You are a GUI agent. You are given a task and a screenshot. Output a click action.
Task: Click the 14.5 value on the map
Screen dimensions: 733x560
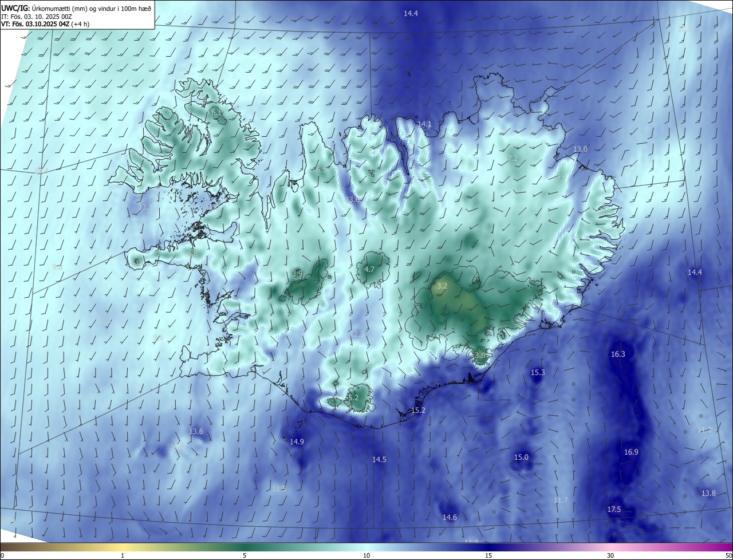pyautogui.click(x=379, y=459)
